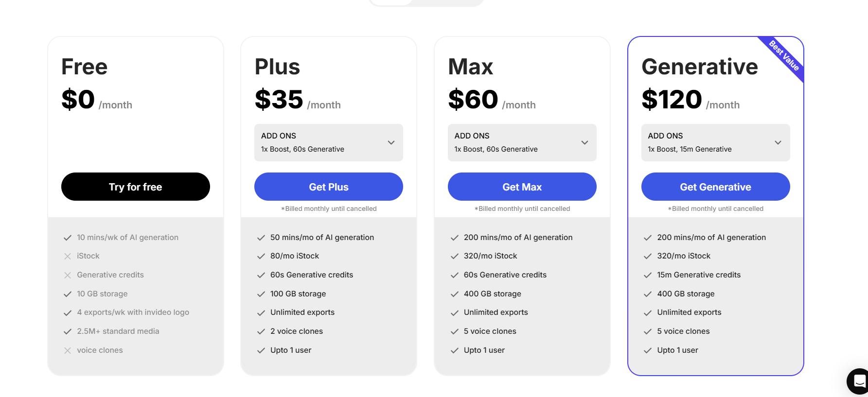This screenshot has height=397, width=868.
Task: Expand the ADD ONS dropdown in Plus plan
Action: pyautogui.click(x=328, y=142)
